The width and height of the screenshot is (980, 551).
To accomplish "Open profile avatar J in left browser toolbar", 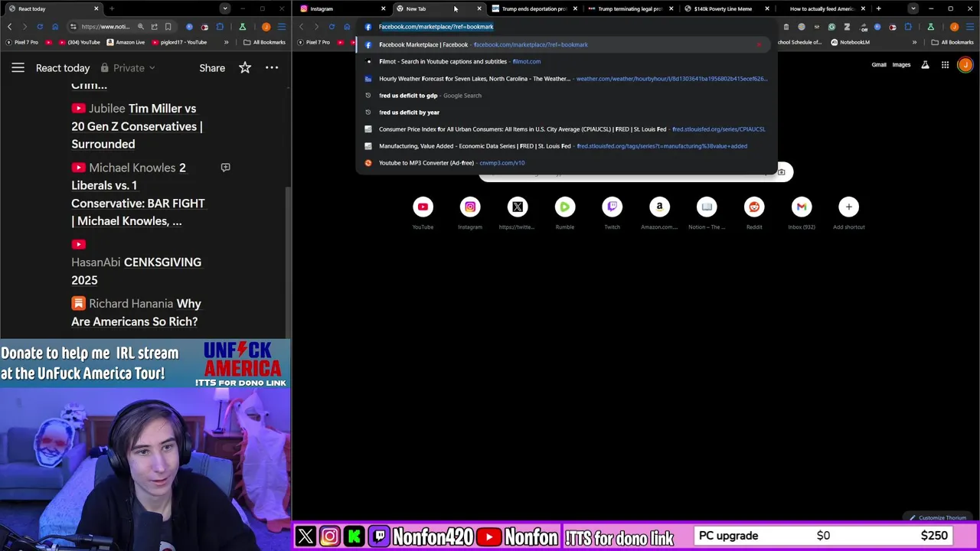I will point(266,27).
